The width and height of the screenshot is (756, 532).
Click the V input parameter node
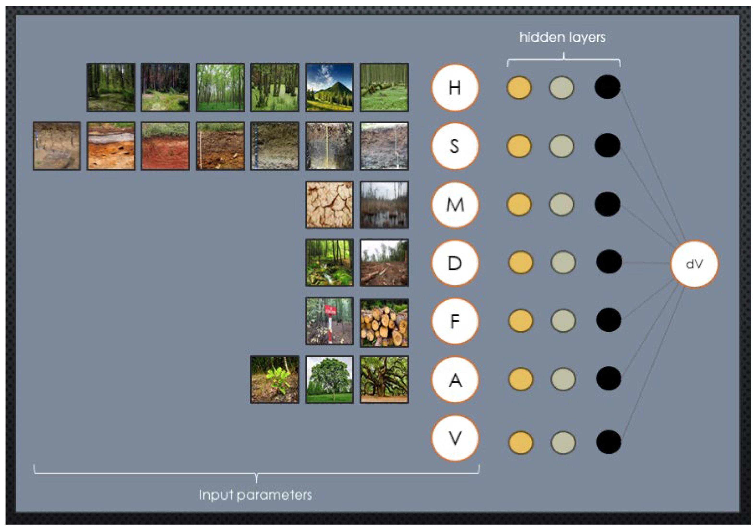click(454, 438)
